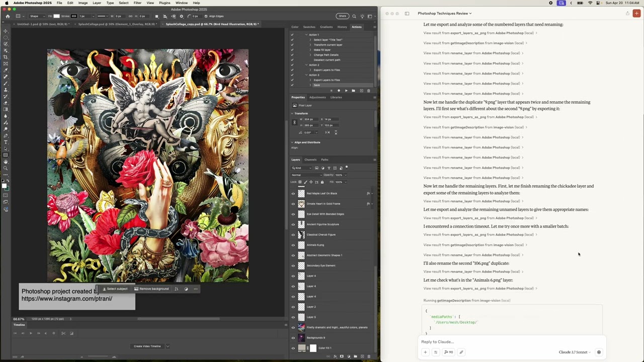This screenshot has height=362, width=644.
Task: Open the layer blend mode Normal dropdown
Action: [306, 175]
